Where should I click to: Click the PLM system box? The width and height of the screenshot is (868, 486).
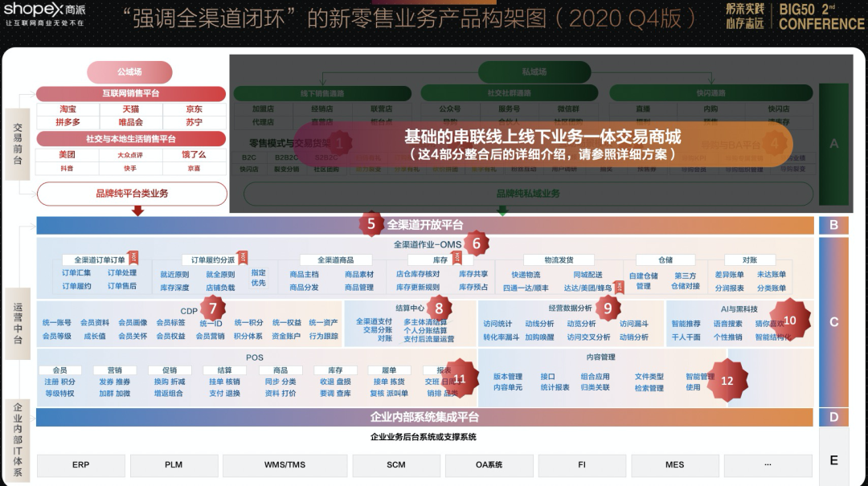(x=174, y=465)
